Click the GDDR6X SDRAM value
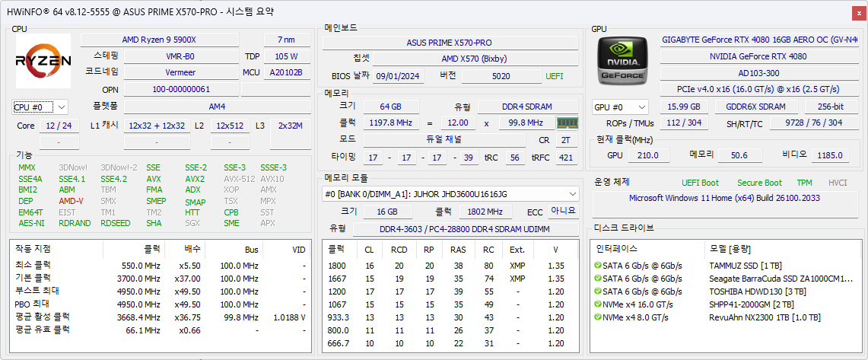The width and height of the screenshot is (868, 360). (x=757, y=107)
